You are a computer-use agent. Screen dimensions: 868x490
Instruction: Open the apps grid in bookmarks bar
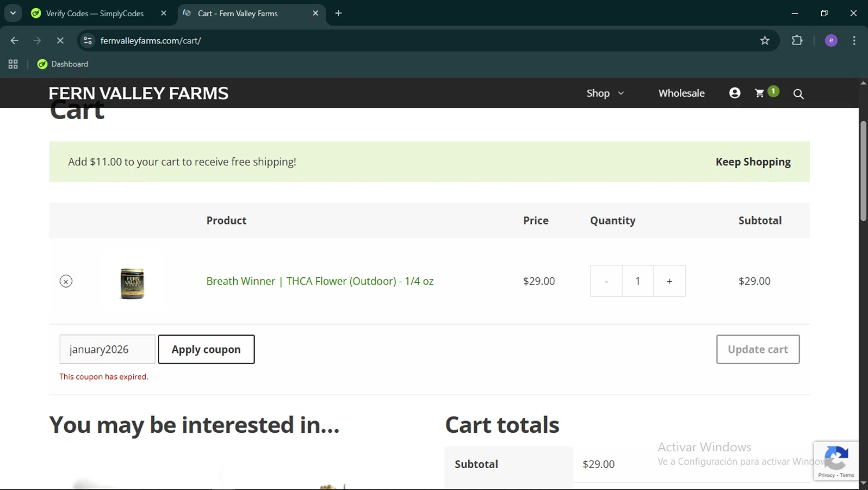click(x=13, y=64)
